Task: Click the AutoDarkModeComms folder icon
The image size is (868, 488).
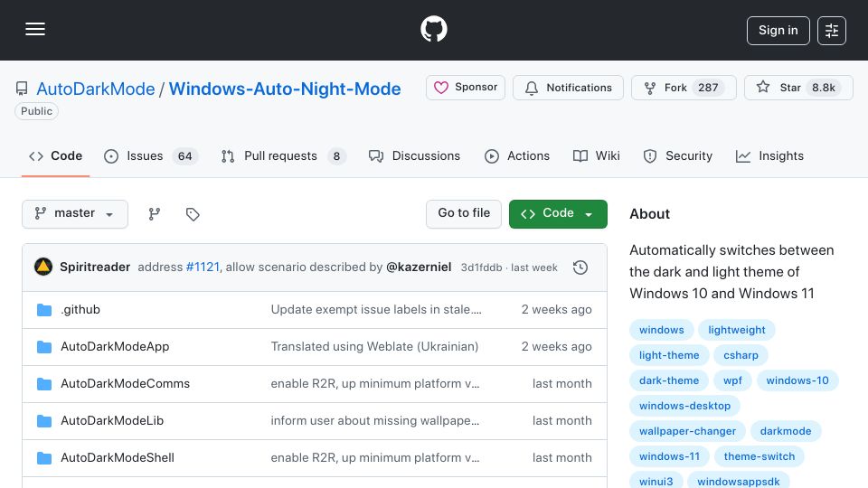Action: pos(44,384)
